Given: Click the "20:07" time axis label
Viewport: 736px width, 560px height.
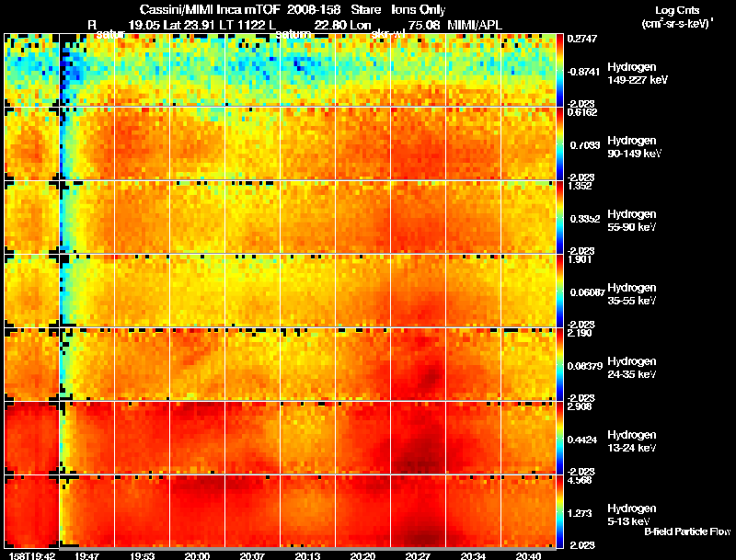Looking at the screenshot, I should 252,555.
